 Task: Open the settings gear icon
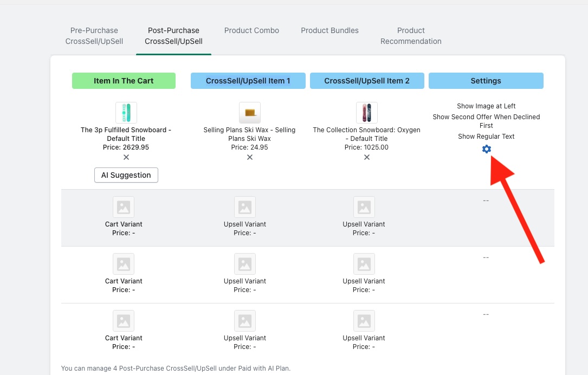pyautogui.click(x=486, y=149)
